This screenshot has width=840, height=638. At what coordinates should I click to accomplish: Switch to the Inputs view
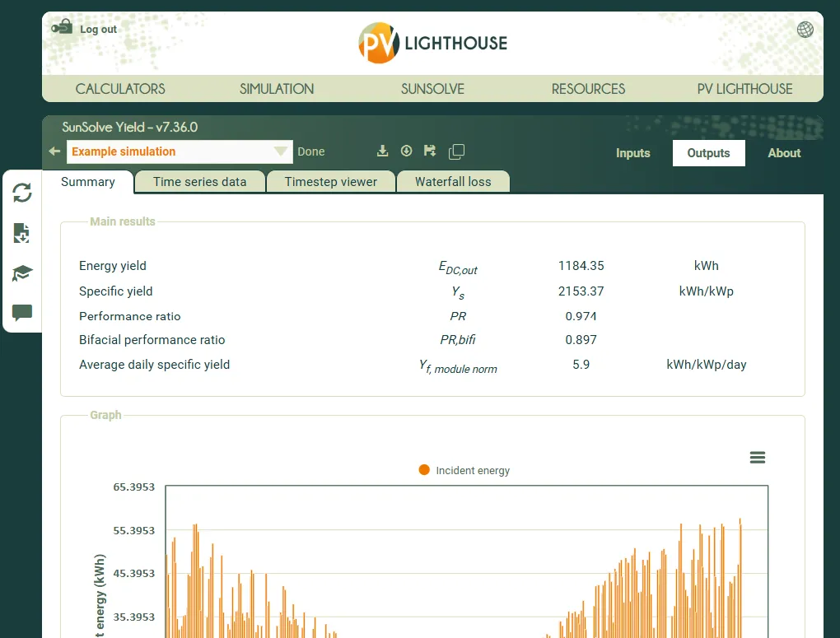click(x=632, y=153)
